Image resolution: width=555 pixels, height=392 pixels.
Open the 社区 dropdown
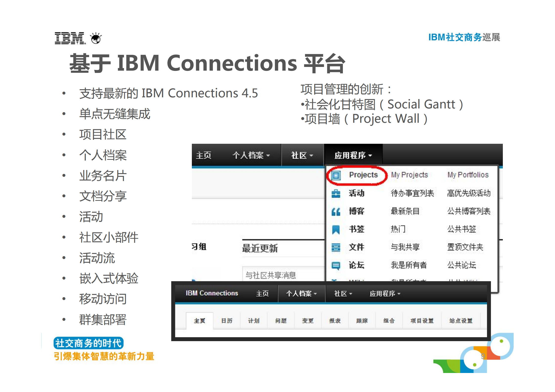302,155
